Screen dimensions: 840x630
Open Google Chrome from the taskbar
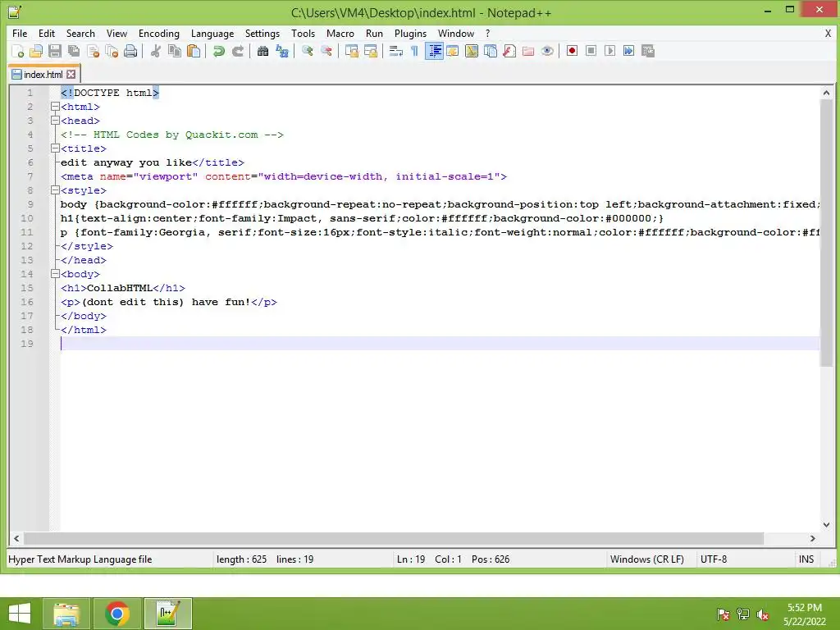coord(117,614)
